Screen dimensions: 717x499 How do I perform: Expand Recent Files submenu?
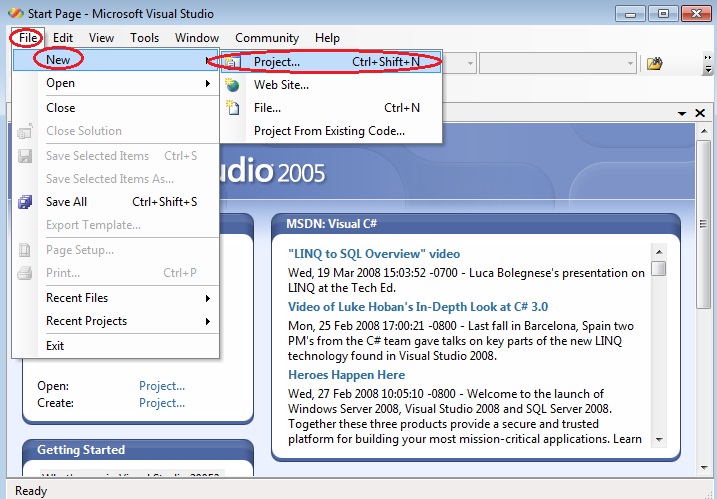point(116,298)
